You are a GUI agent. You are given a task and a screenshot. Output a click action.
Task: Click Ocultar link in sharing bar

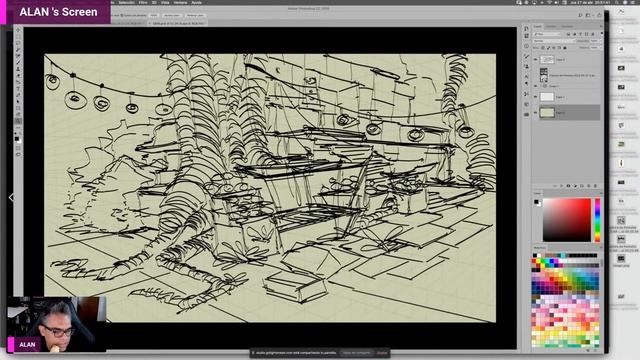(x=382, y=353)
